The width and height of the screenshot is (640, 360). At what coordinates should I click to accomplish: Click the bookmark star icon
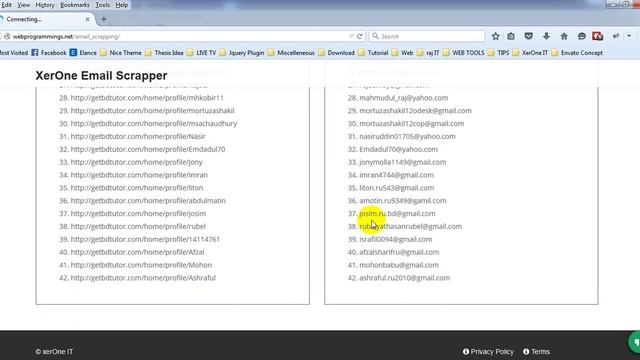pos(496,36)
